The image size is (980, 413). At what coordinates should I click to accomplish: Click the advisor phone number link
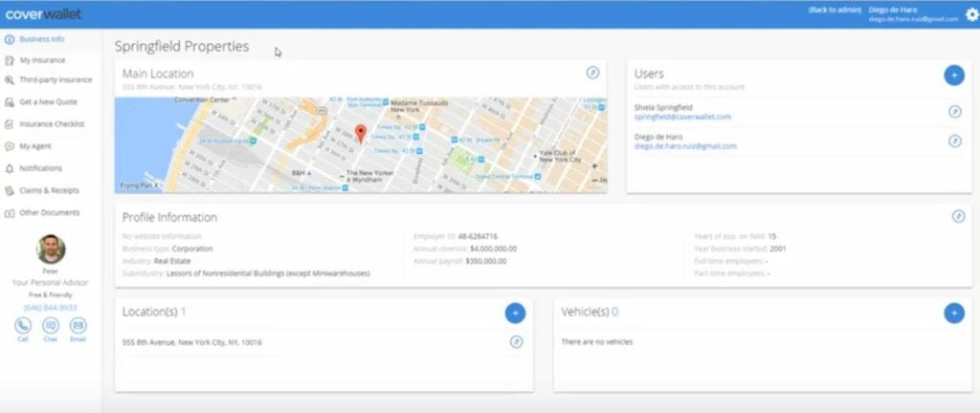coord(51,307)
